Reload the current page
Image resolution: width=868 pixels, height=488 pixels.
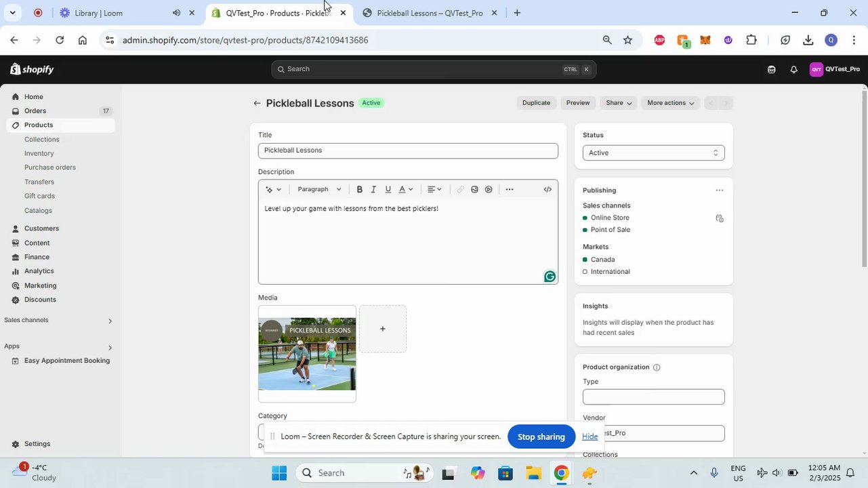(60, 40)
